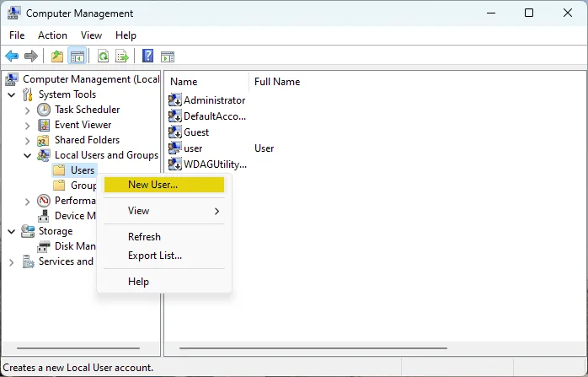This screenshot has height=377, width=588.
Task: Collapse the Local Users and Groups node
Action: [x=27, y=155]
